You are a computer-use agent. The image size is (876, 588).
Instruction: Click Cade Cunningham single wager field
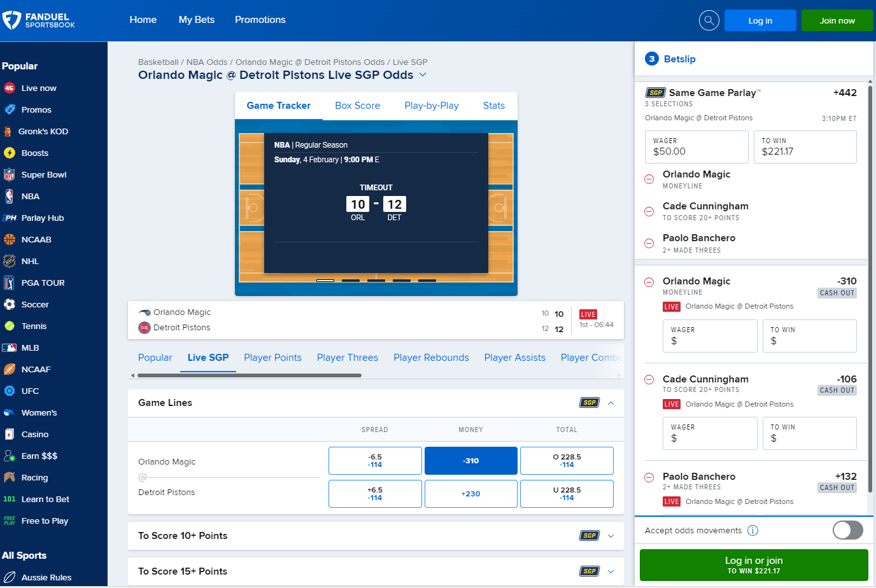(710, 433)
